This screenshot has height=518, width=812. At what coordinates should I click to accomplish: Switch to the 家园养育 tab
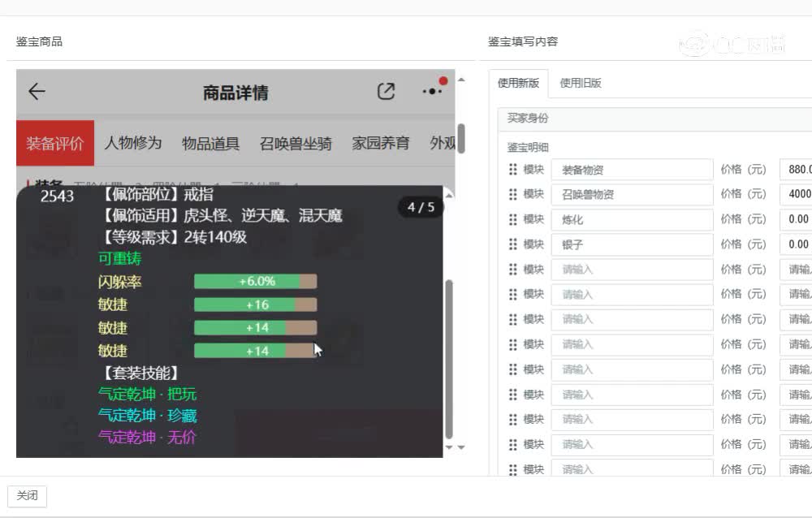coord(382,143)
